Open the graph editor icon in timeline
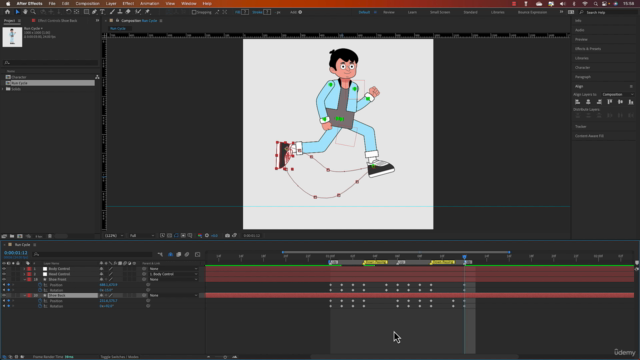 (x=198, y=254)
